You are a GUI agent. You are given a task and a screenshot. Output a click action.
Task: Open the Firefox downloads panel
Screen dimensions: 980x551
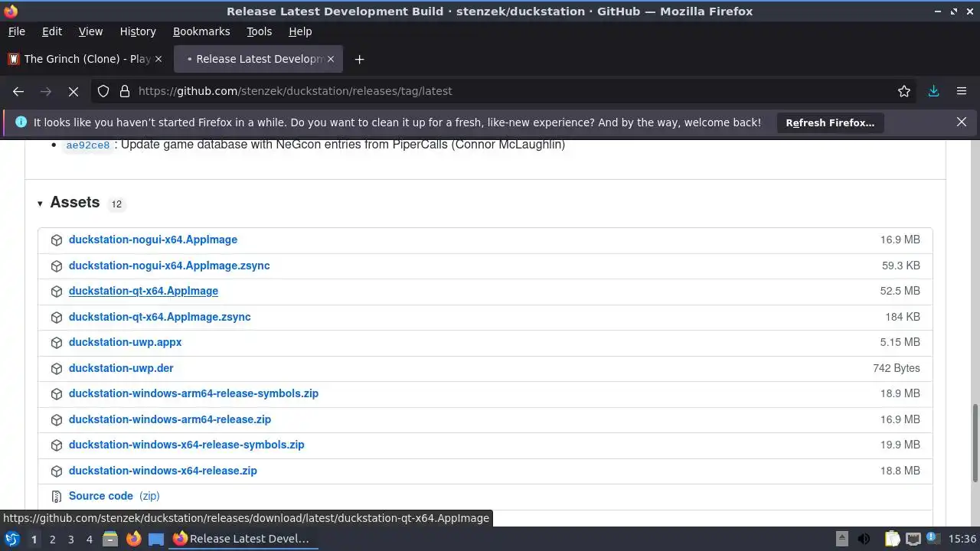pyautogui.click(x=933, y=91)
